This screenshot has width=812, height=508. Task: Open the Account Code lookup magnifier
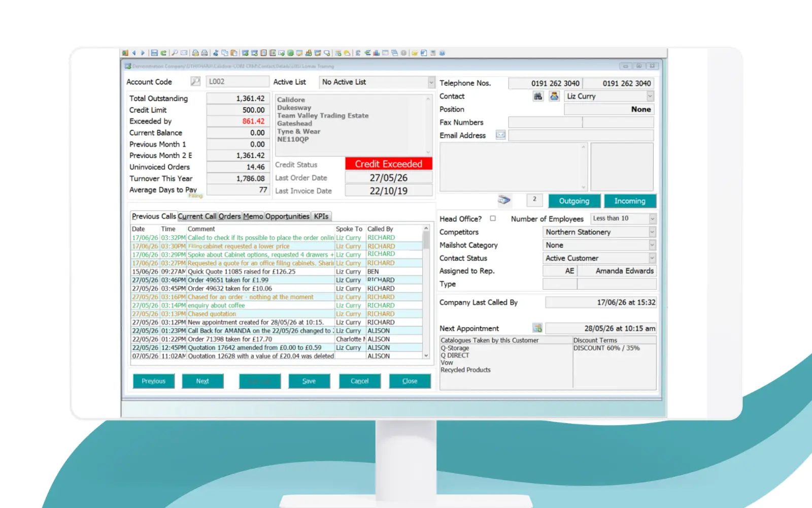(x=195, y=81)
